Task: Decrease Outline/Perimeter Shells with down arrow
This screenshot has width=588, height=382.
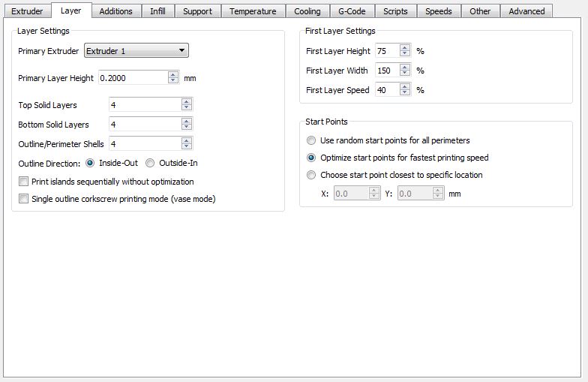Action: pos(186,146)
